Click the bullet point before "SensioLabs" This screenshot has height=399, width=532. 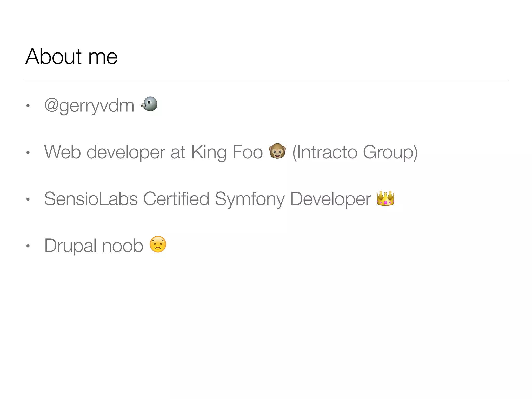click(28, 199)
